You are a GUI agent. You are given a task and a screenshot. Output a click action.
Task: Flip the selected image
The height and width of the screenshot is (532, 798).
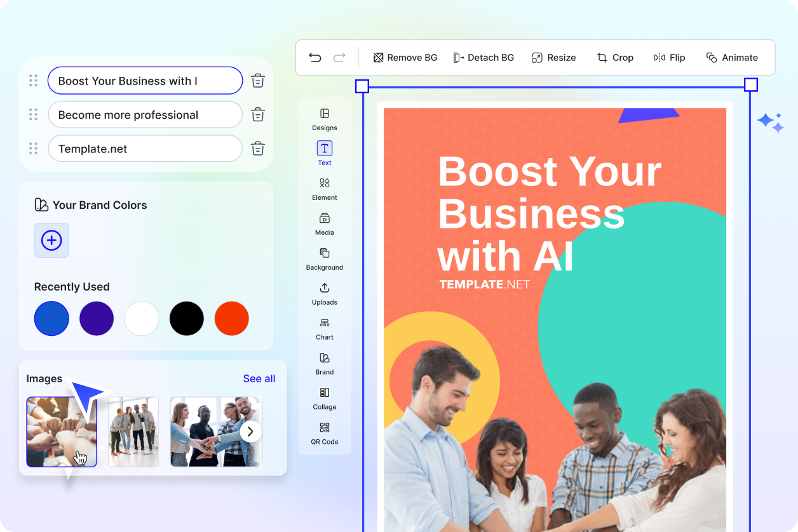coord(669,58)
